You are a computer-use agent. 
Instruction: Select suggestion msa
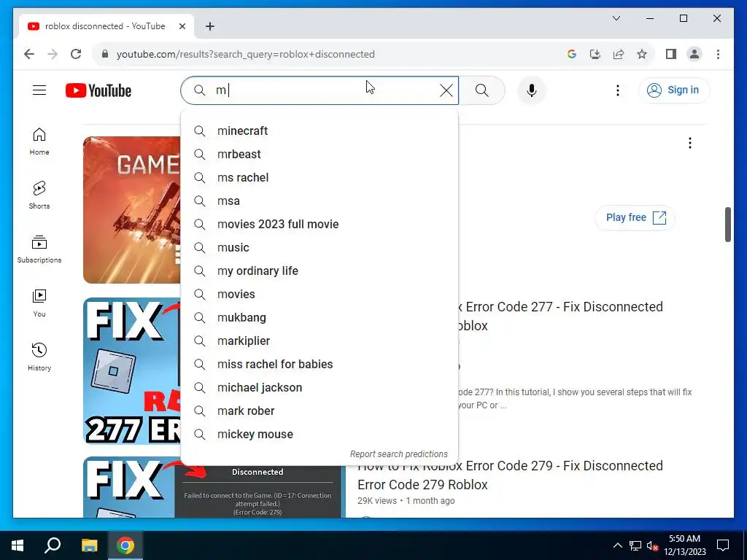tap(320, 201)
